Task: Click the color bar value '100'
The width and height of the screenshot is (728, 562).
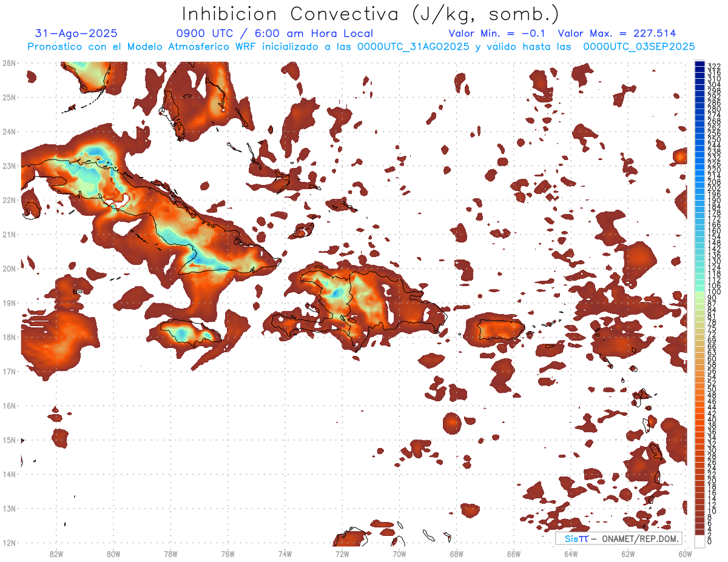Action: [714, 292]
